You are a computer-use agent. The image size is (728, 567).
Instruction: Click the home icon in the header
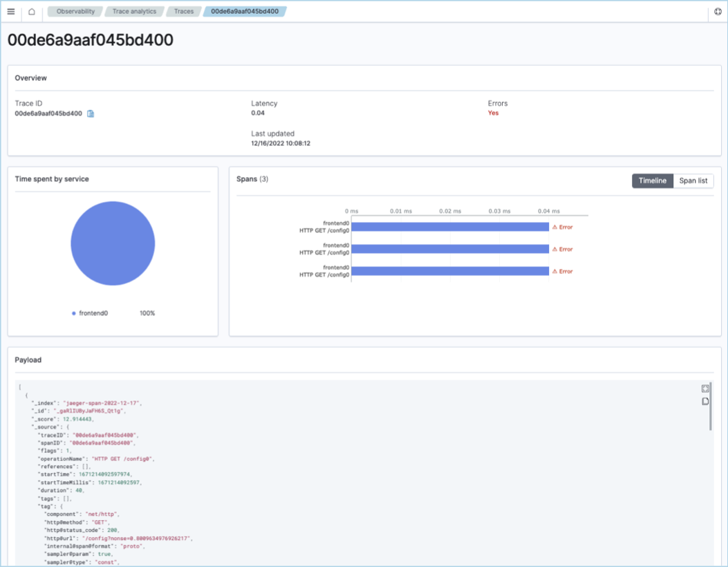point(31,11)
